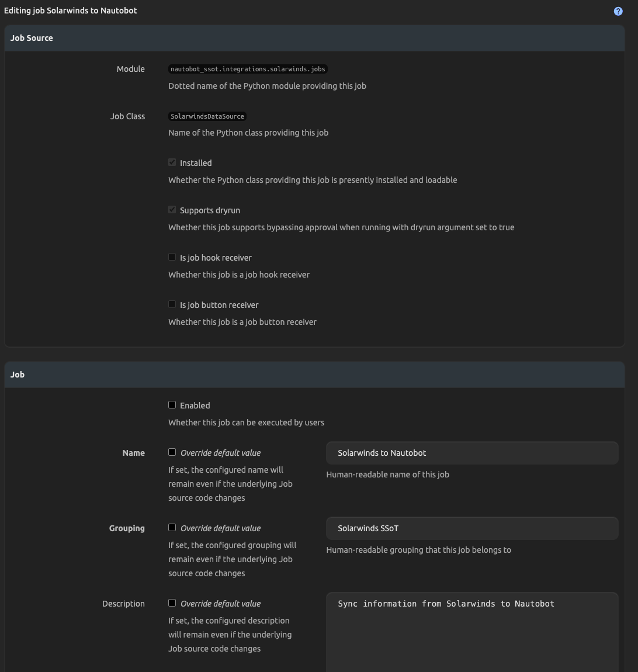Image resolution: width=638 pixels, height=672 pixels.
Task: Click the Enabled checkbox label text
Action: coord(195,406)
